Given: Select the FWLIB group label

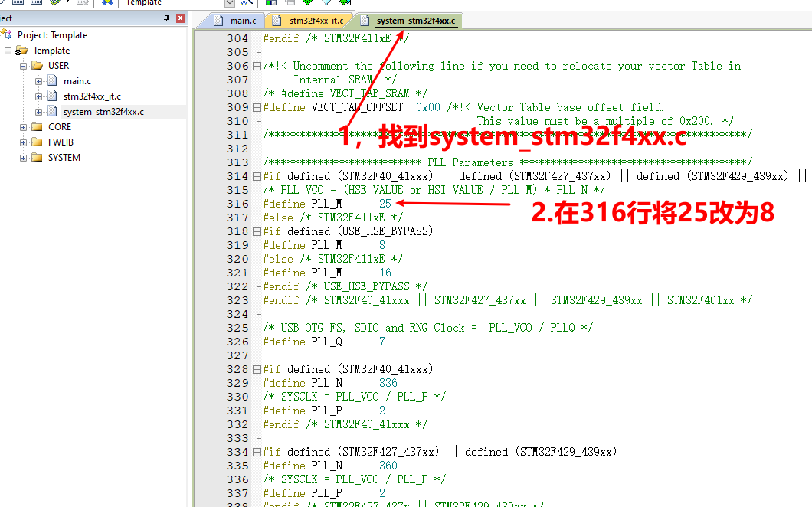Looking at the screenshot, I should [61, 142].
